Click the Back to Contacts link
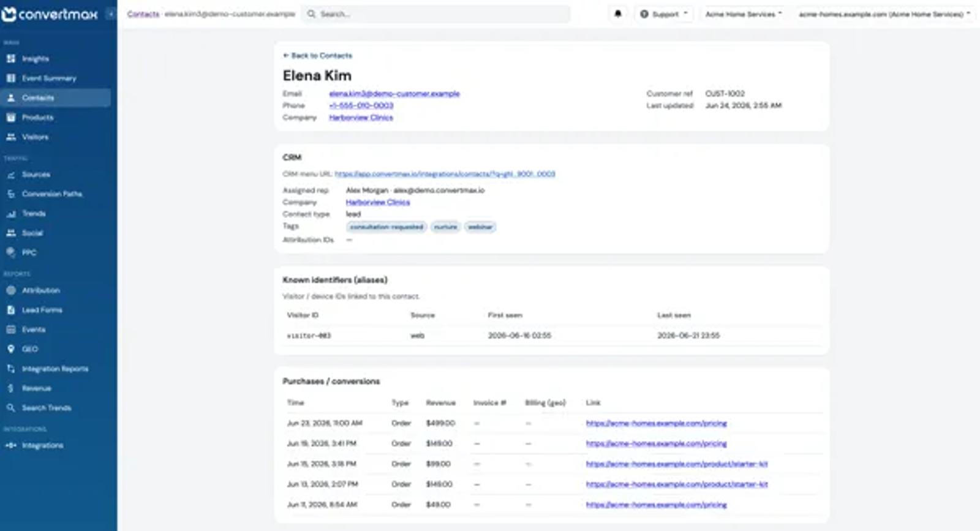The width and height of the screenshot is (980, 531). click(x=317, y=56)
